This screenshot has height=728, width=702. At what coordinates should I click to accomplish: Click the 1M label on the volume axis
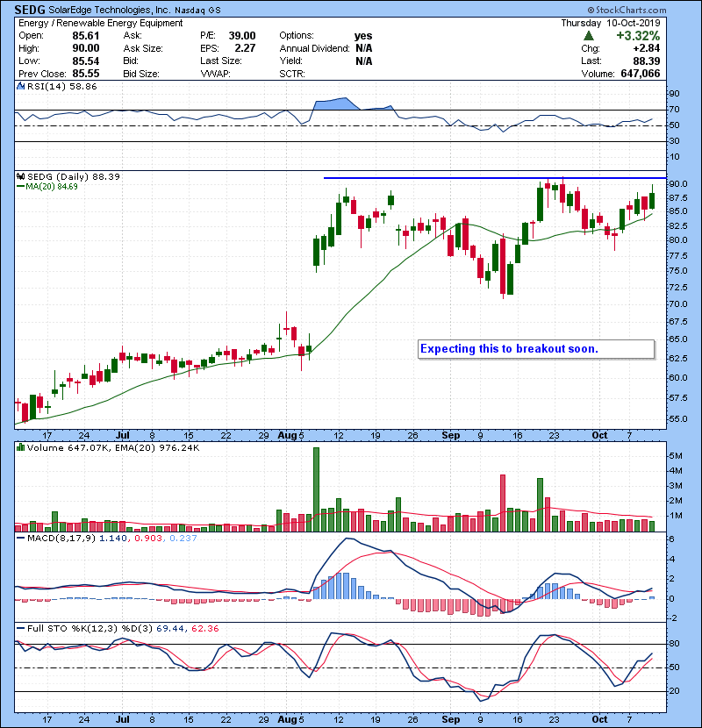coord(676,516)
